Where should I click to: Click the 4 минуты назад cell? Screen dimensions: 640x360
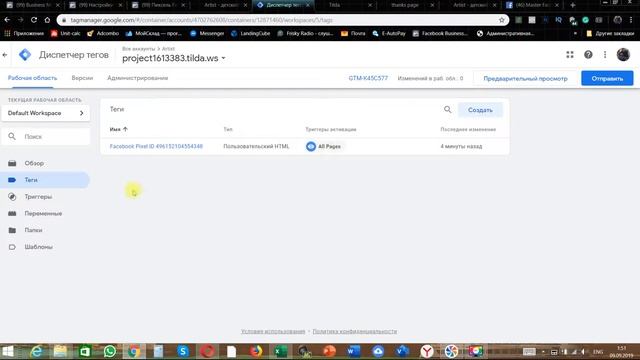pyautogui.click(x=461, y=146)
